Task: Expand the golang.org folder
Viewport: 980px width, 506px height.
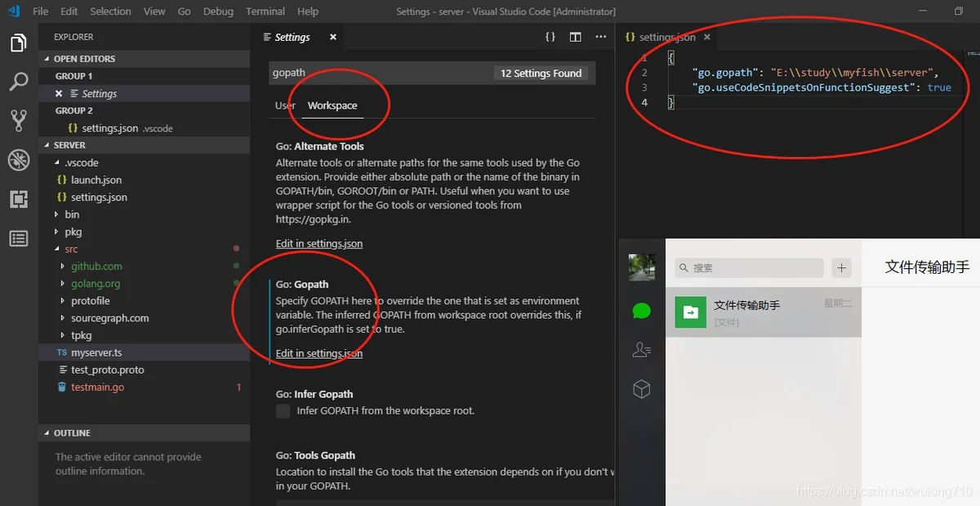Action: pos(64,283)
